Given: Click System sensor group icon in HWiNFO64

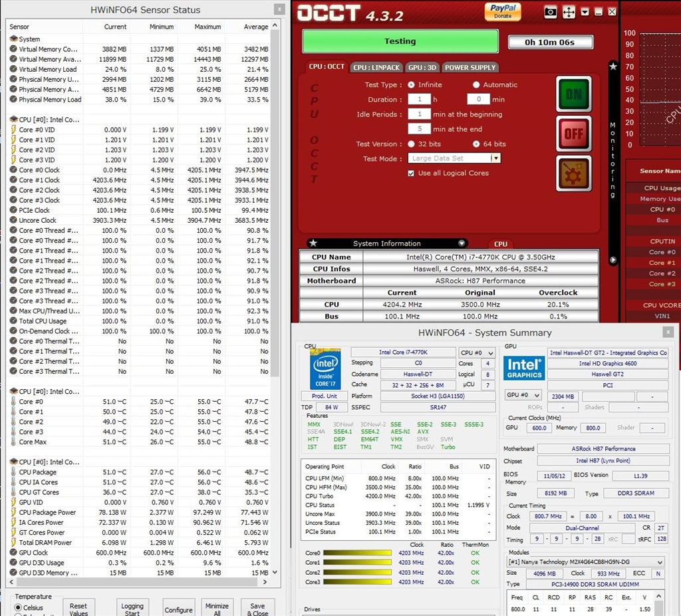Looking at the screenshot, I should [13, 39].
